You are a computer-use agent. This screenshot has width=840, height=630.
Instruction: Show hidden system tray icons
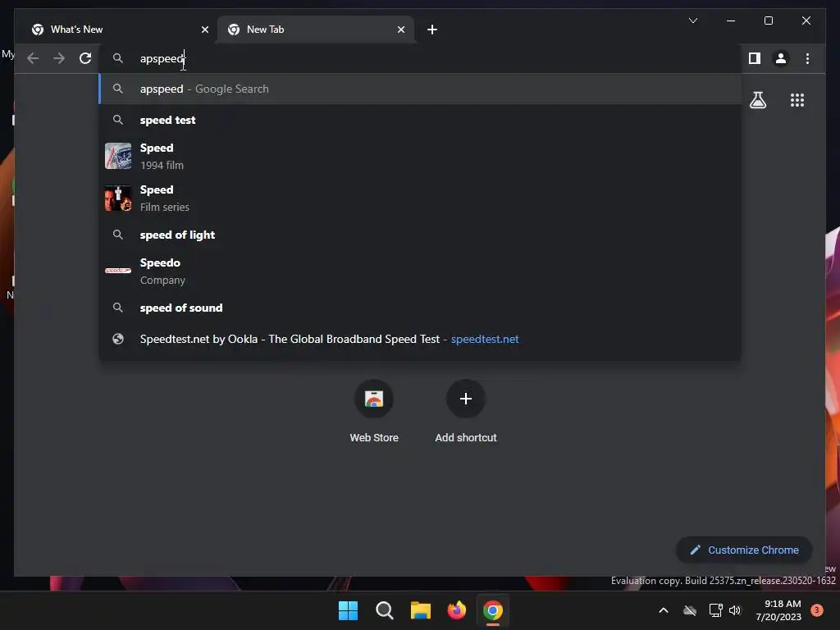tap(663, 610)
